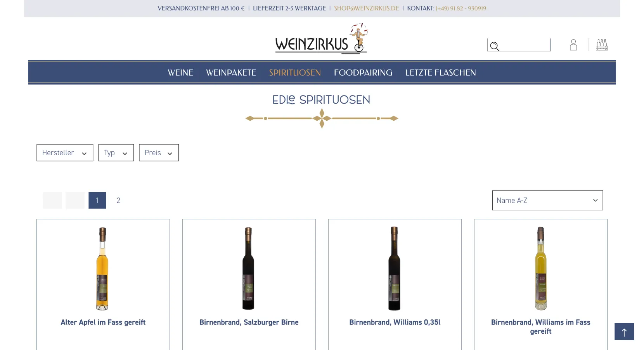Open the Weine menu item
This screenshot has height=350, width=644.
point(180,73)
